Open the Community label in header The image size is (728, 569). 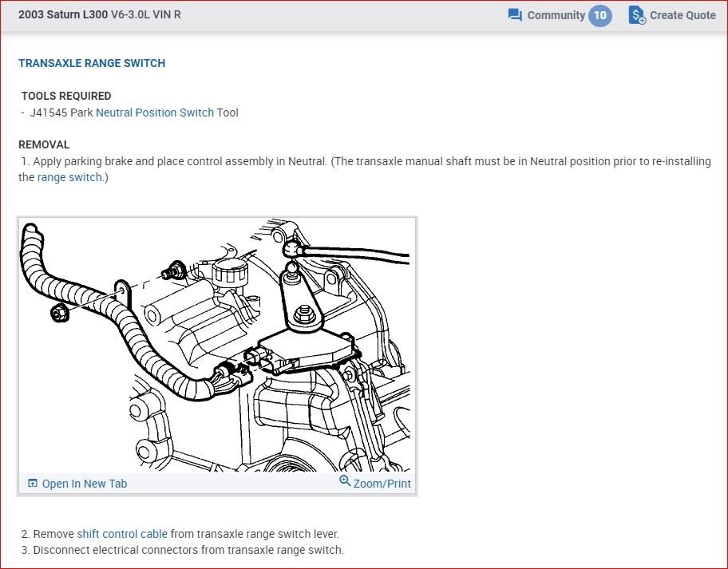[x=556, y=15]
